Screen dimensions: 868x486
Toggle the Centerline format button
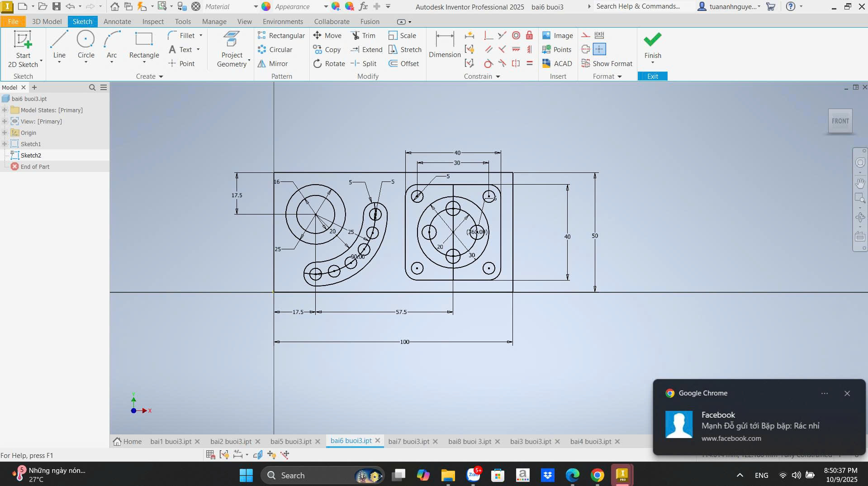tap(586, 49)
